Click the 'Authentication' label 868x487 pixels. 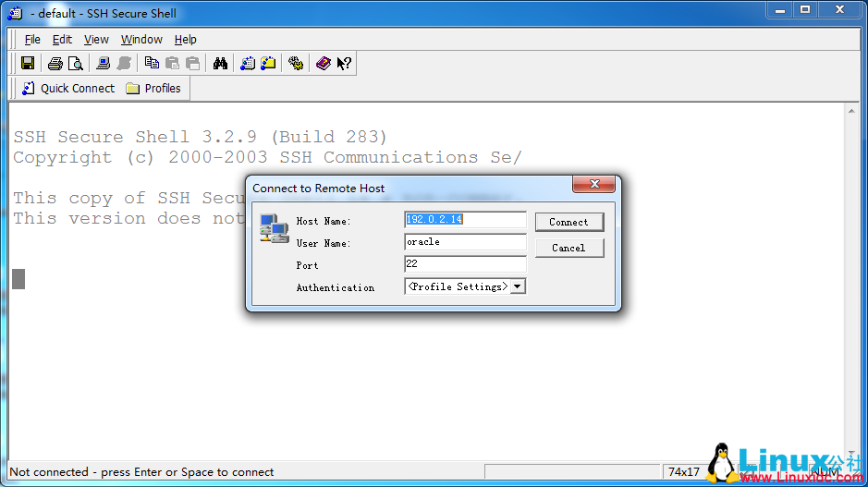point(336,287)
